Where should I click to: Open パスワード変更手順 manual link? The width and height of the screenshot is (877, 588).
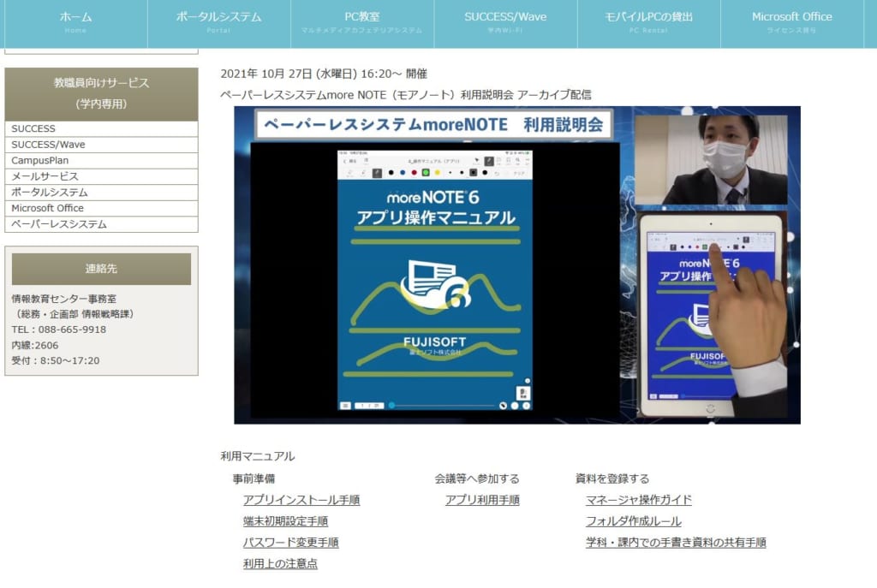click(x=291, y=542)
